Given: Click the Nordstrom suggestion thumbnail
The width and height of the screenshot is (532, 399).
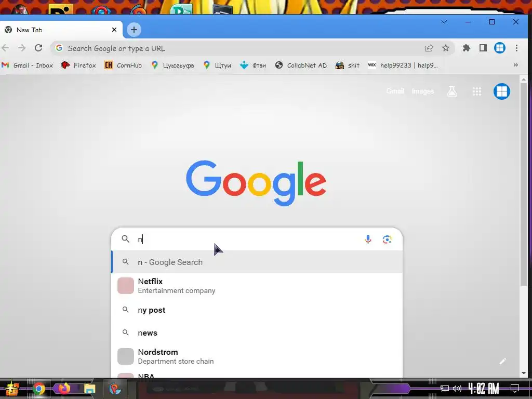Looking at the screenshot, I should coord(126,356).
